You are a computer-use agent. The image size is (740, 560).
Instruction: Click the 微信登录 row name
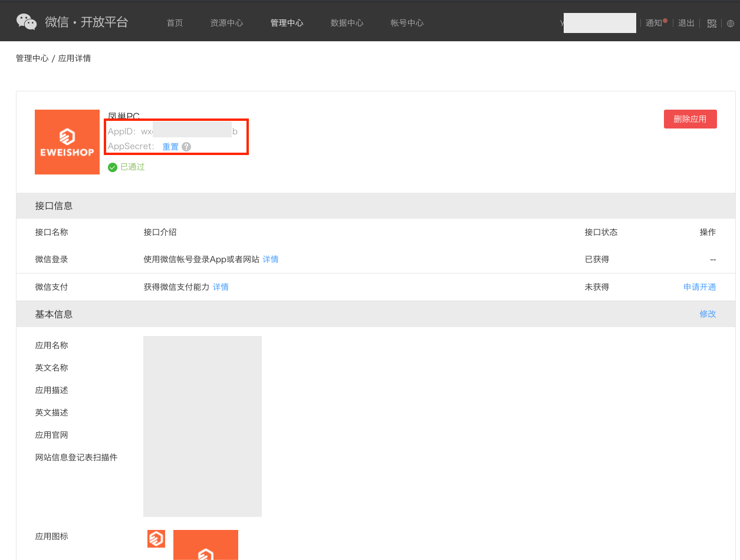point(52,259)
